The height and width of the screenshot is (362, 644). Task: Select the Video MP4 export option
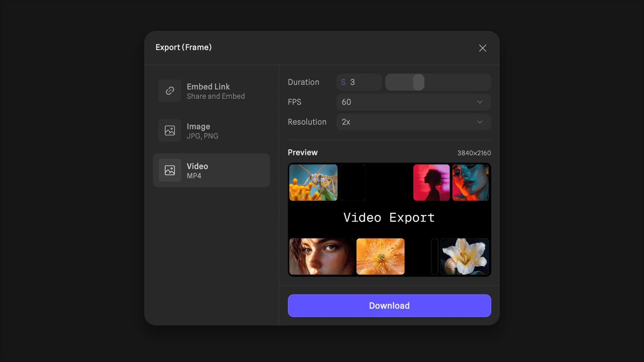(x=211, y=170)
